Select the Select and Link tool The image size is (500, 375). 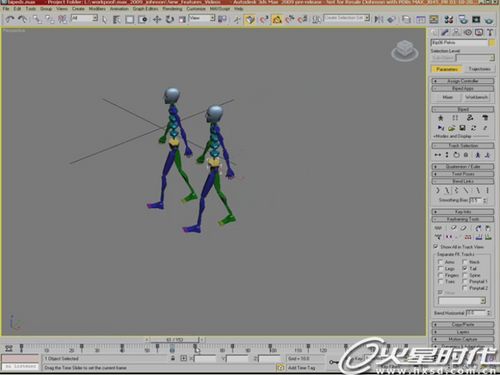37,19
